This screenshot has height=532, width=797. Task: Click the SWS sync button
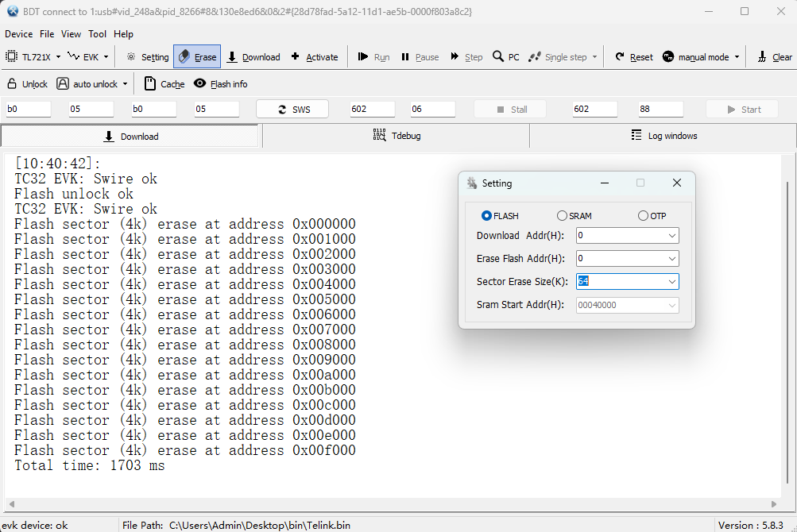(292, 110)
